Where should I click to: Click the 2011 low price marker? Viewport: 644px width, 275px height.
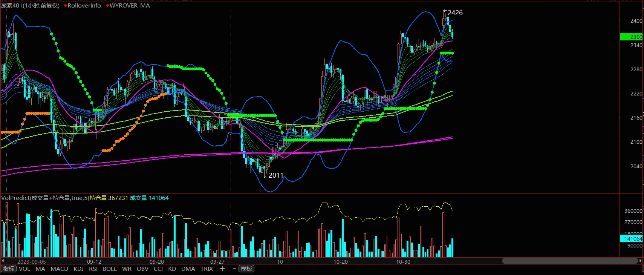point(275,175)
